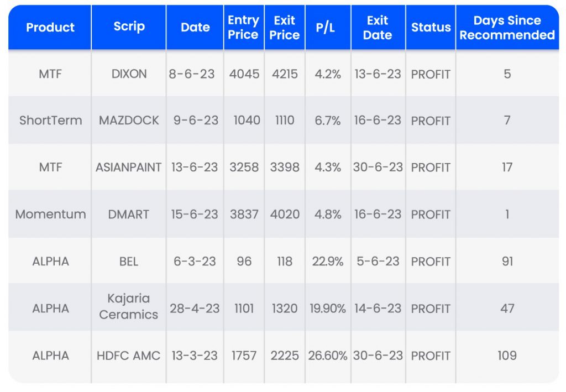Select the HDFC AMC scrip cell
566x392 pixels.
129,356
